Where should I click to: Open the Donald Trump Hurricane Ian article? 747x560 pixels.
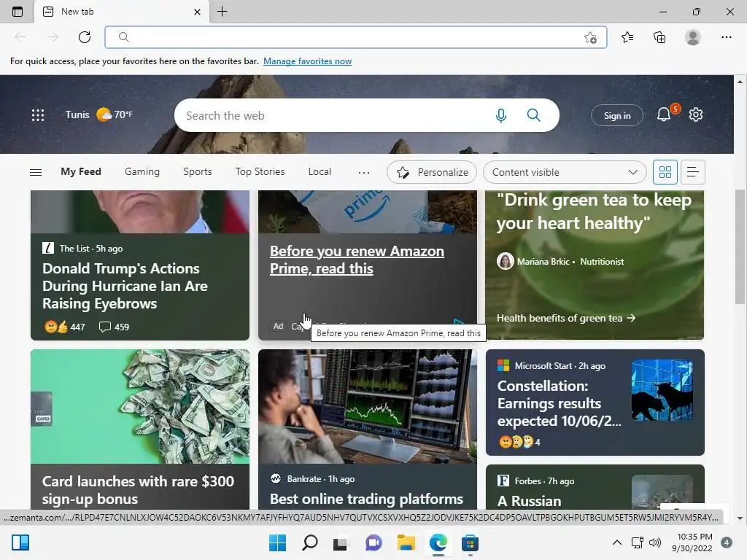pos(125,286)
